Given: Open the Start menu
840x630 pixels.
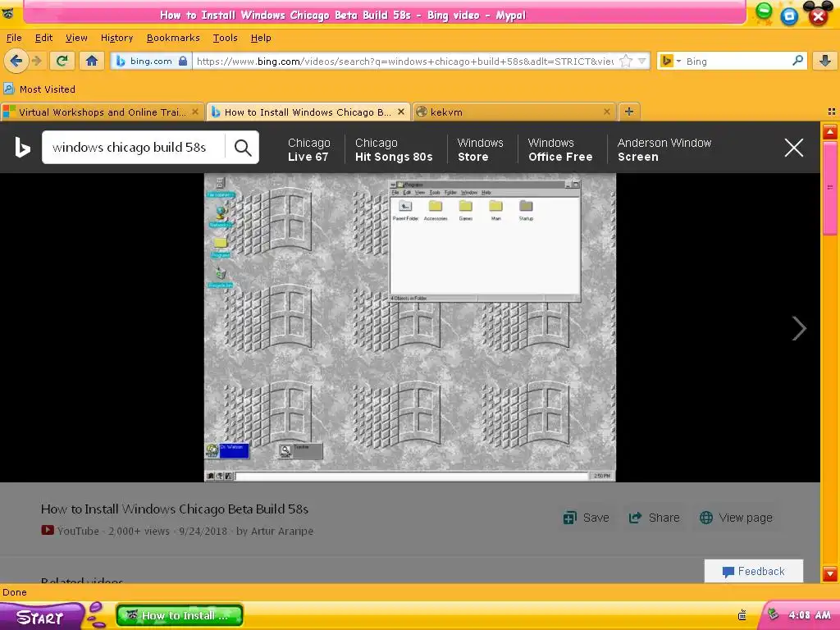Looking at the screenshot, I should (41, 617).
